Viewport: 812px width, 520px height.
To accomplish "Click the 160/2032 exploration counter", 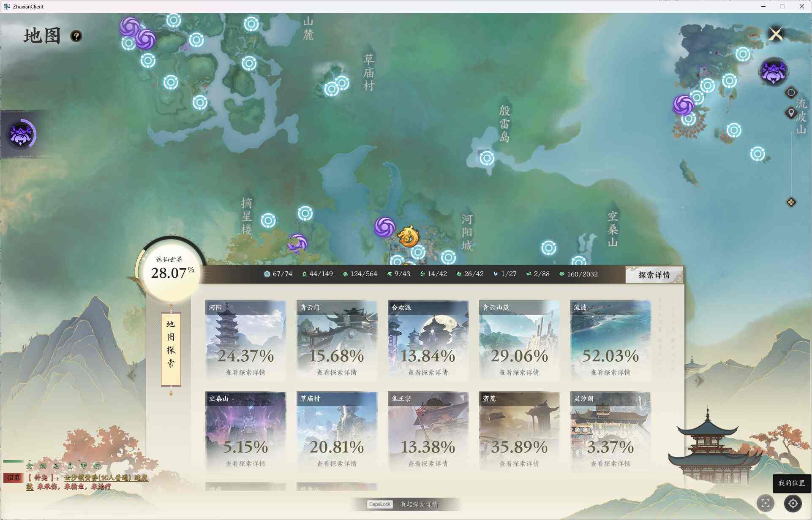I will [x=578, y=274].
